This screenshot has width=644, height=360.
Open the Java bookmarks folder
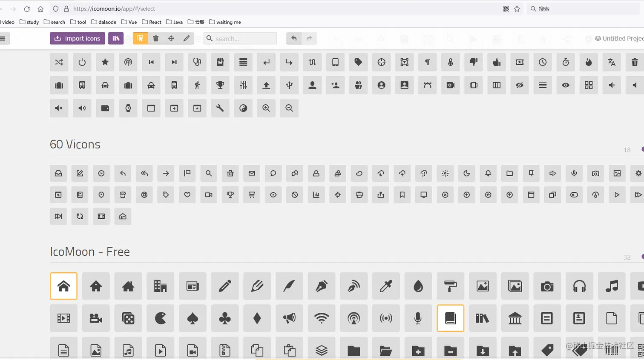[174, 22]
